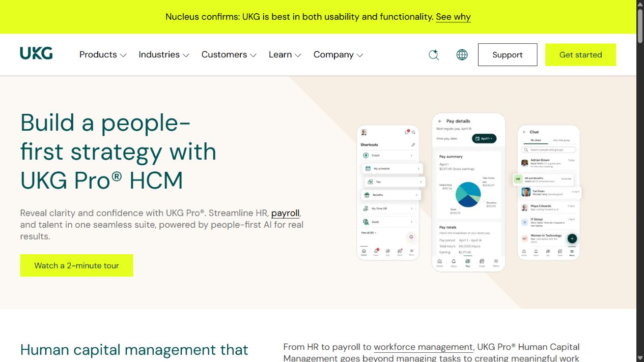
Task: Click the magnifier icon in Shortcuts phone
Action: (x=413, y=132)
